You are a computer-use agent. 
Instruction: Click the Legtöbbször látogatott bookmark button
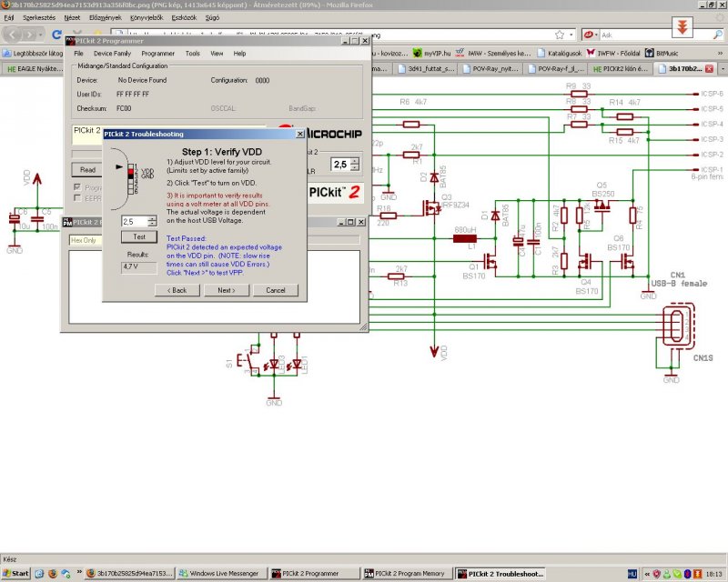tap(33, 54)
